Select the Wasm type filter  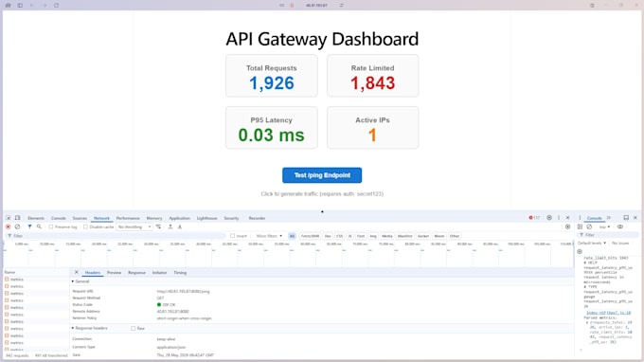point(439,236)
